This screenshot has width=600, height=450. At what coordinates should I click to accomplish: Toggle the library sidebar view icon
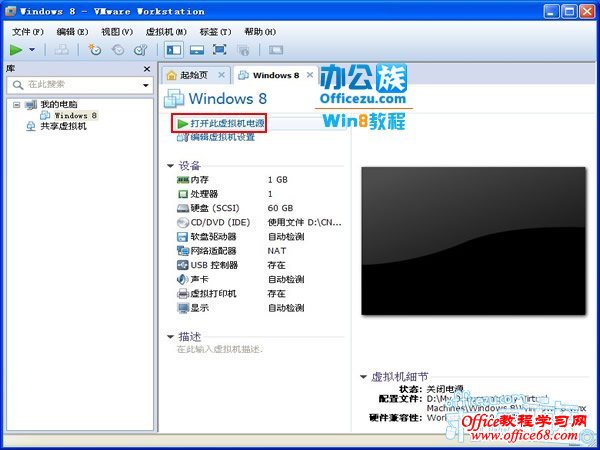tap(174, 49)
